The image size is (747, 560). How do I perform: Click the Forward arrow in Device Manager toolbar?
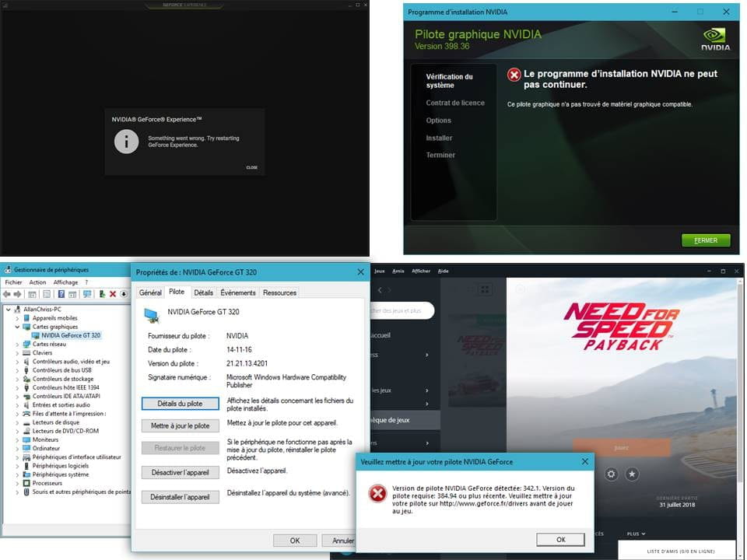click(18, 294)
